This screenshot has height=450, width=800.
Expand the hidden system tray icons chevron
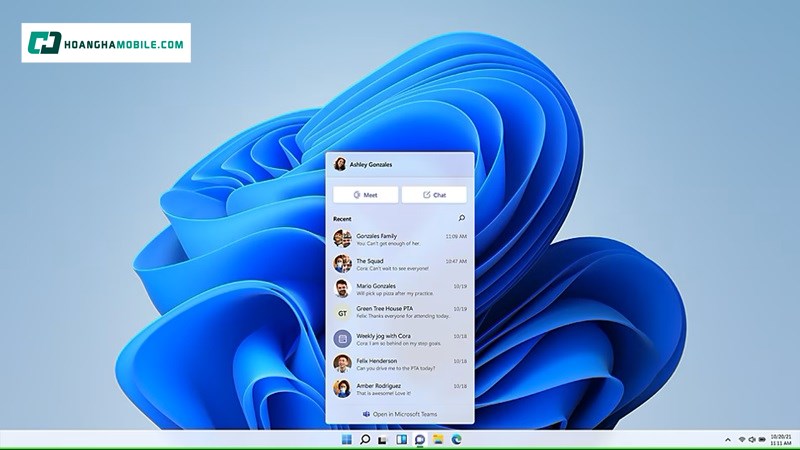(727, 439)
